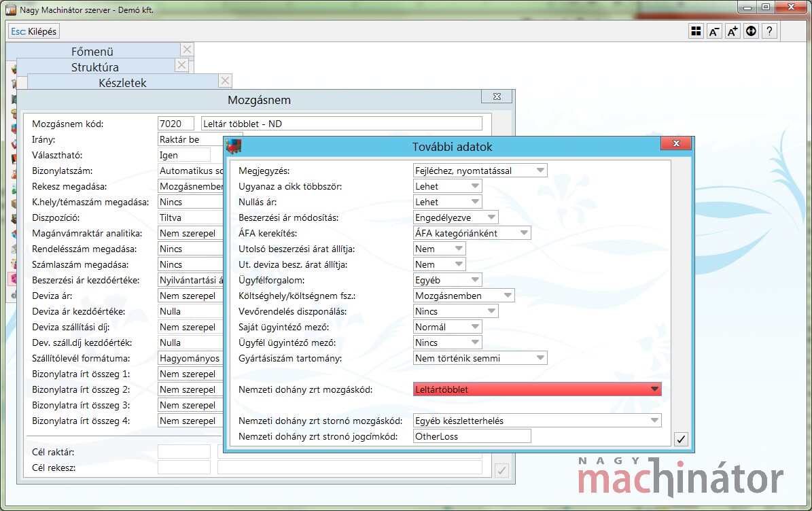Click the Cél raktár code field
This screenshot has height=511, width=812.
(184, 451)
